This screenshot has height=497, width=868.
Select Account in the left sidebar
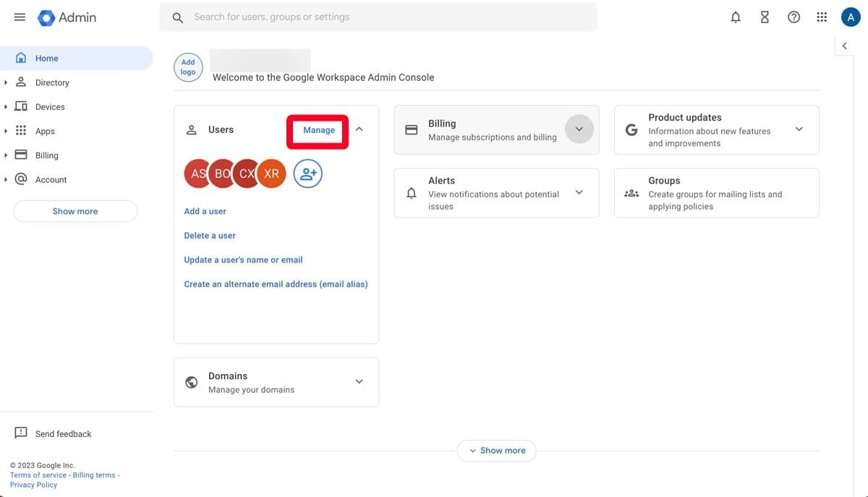[x=51, y=179]
